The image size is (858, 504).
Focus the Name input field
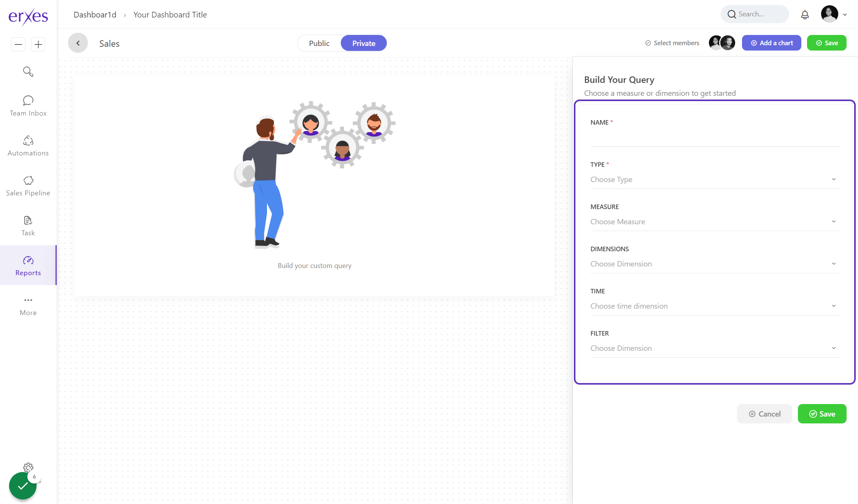715,138
